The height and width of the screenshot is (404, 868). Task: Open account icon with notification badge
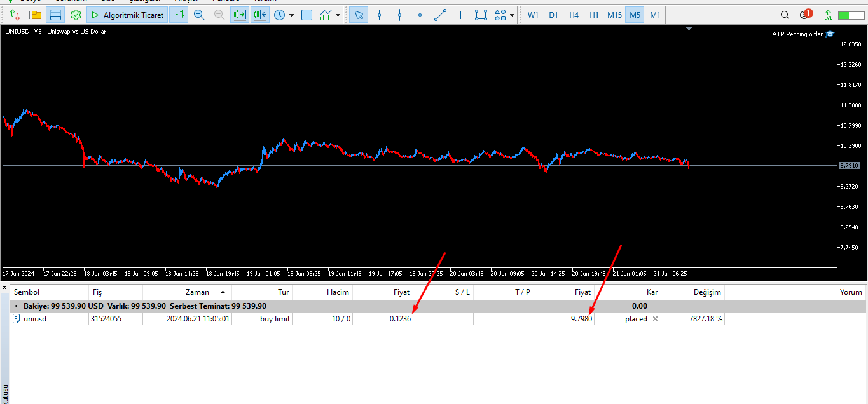tap(806, 14)
